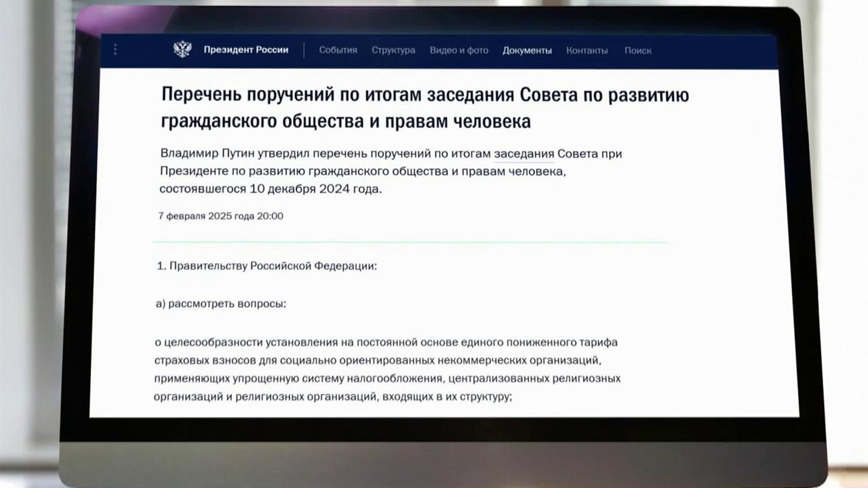The width and height of the screenshot is (868, 488).
Task: Open Поиск search in navigation bar
Action: [x=638, y=50]
